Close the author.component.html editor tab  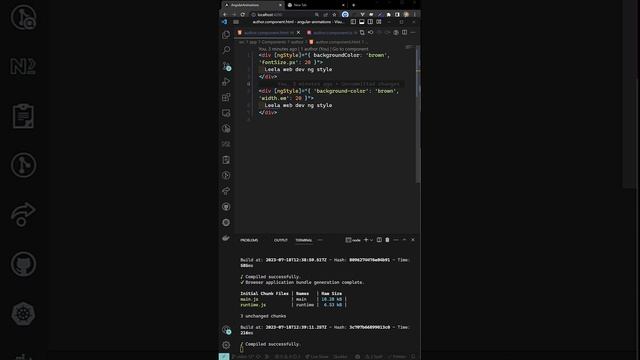click(x=298, y=33)
